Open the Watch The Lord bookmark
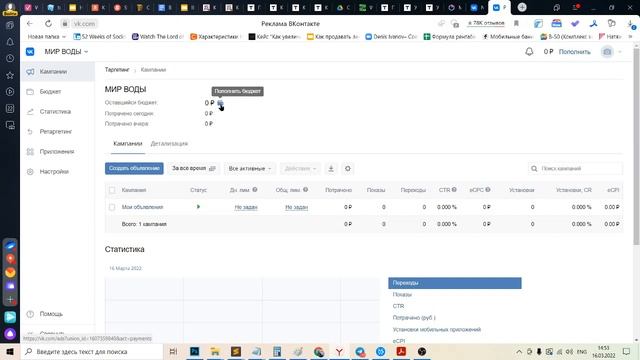The image size is (640, 360). pyautogui.click(x=158, y=37)
